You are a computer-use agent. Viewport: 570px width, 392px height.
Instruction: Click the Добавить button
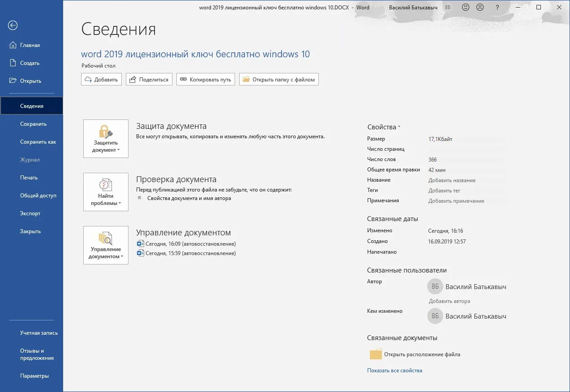[101, 80]
